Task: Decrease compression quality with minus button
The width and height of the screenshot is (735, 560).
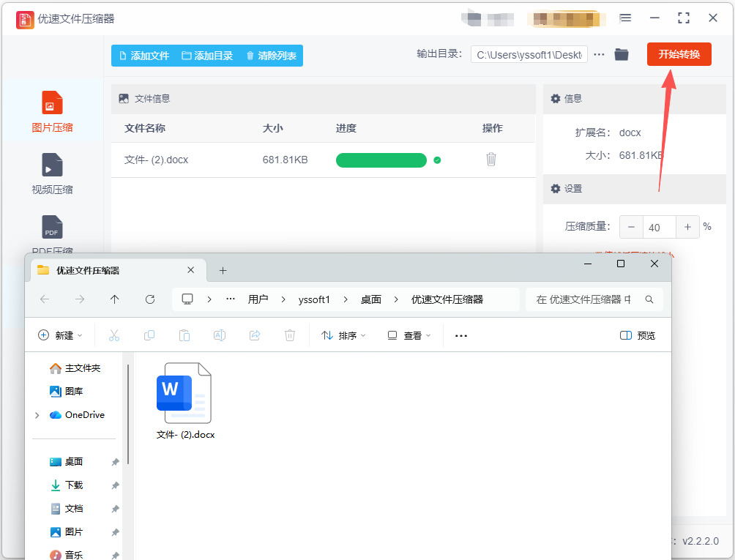Action: click(631, 227)
